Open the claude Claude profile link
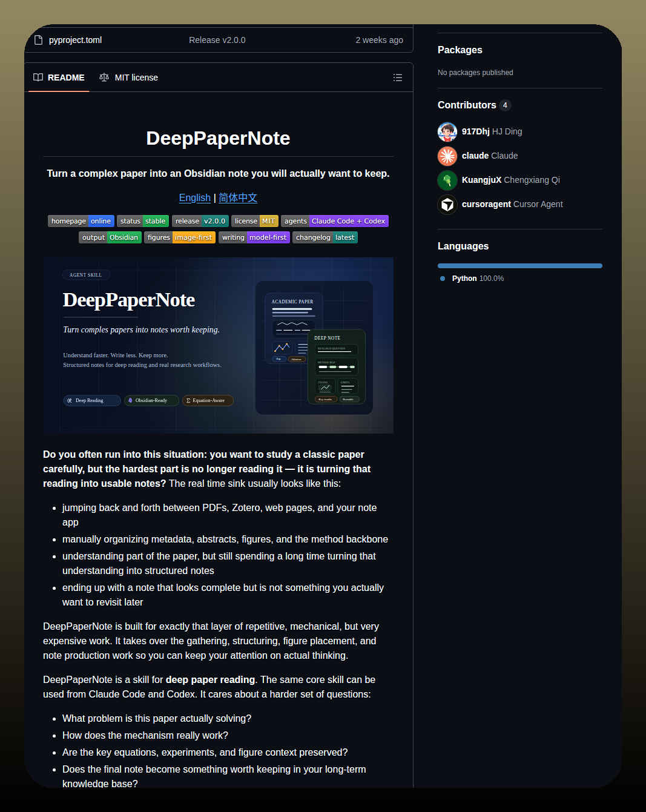 tap(490, 156)
